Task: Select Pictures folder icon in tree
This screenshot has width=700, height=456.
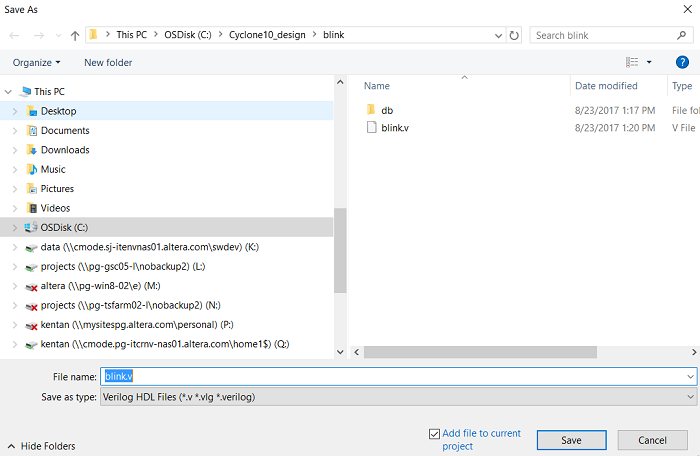Action: coord(32,188)
